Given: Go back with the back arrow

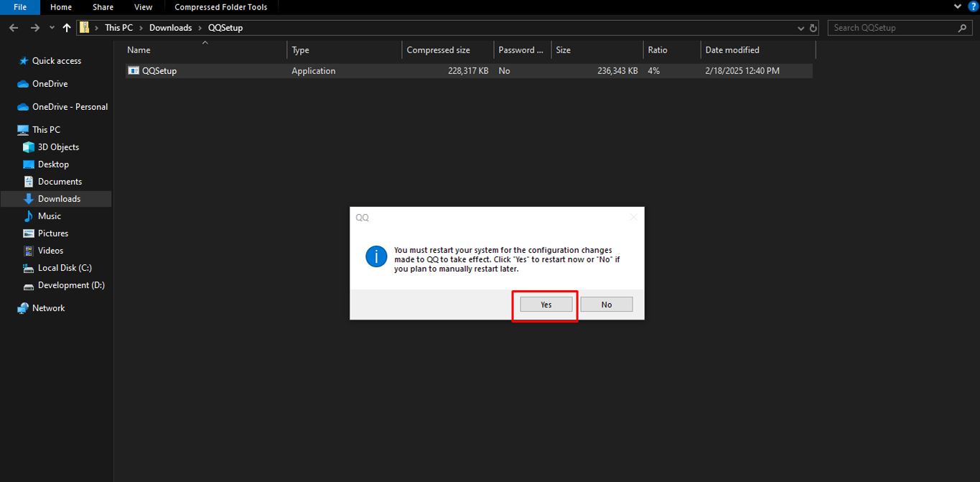Looking at the screenshot, I should pos(14,28).
